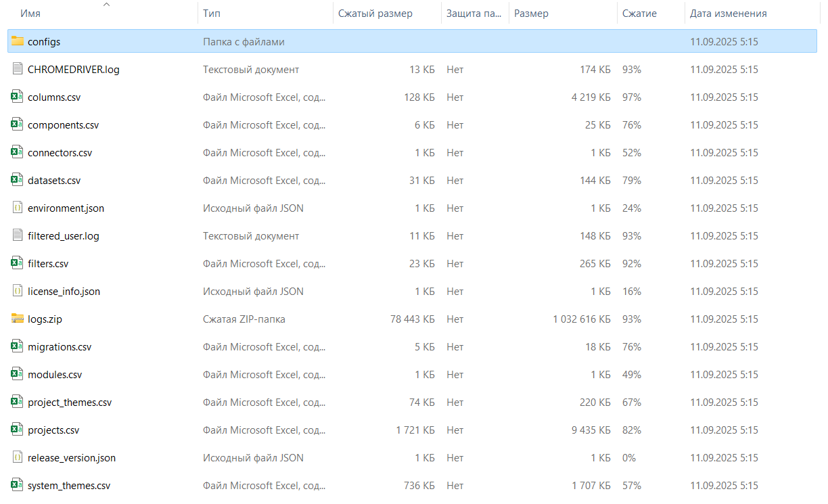Toggle sort arrow above the Имя column
Viewport: 828px width, 504px height.
(106, 5)
